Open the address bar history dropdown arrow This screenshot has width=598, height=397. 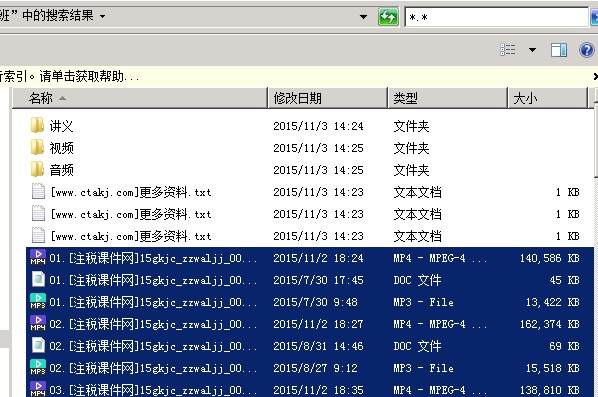(363, 17)
